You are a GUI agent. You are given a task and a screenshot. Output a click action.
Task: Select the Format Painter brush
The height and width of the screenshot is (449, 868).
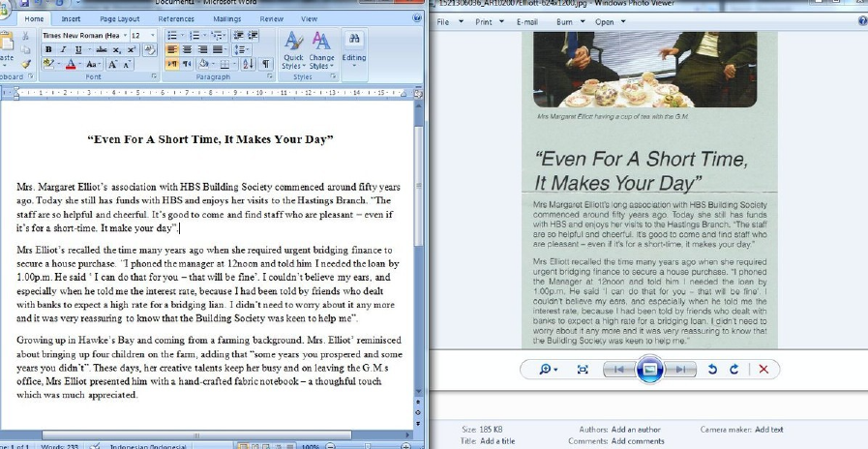click(25, 64)
